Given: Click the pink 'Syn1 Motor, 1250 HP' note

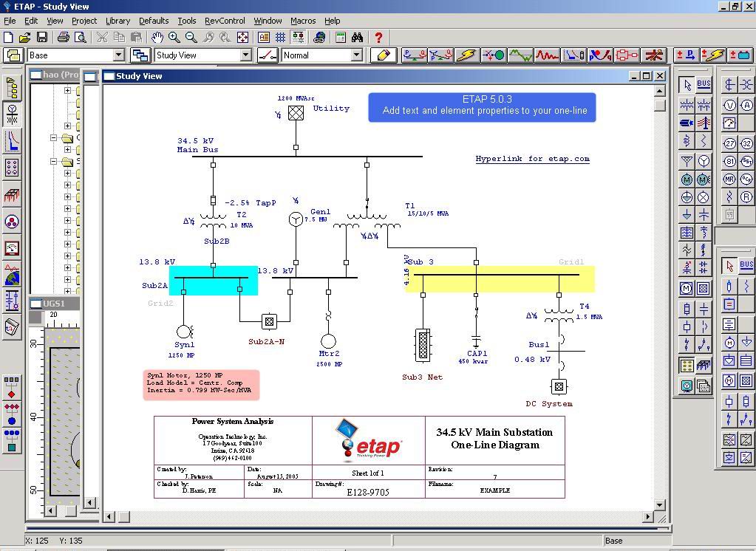Looking at the screenshot, I should pyautogui.click(x=201, y=385).
